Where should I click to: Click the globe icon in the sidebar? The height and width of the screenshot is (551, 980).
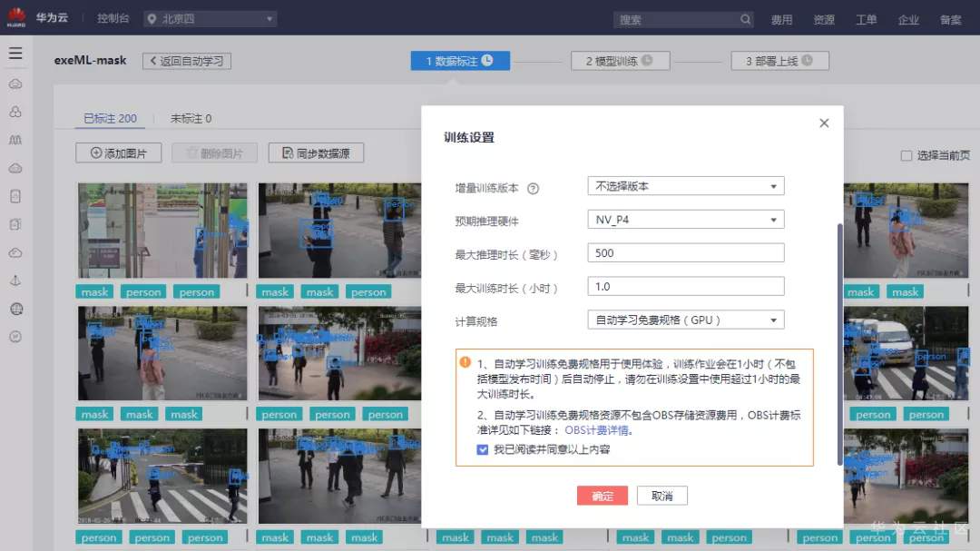16,309
